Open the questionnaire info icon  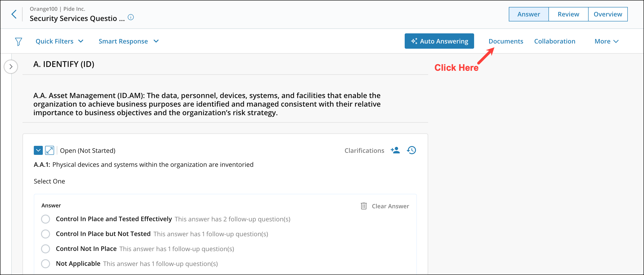pyautogui.click(x=131, y=17)
